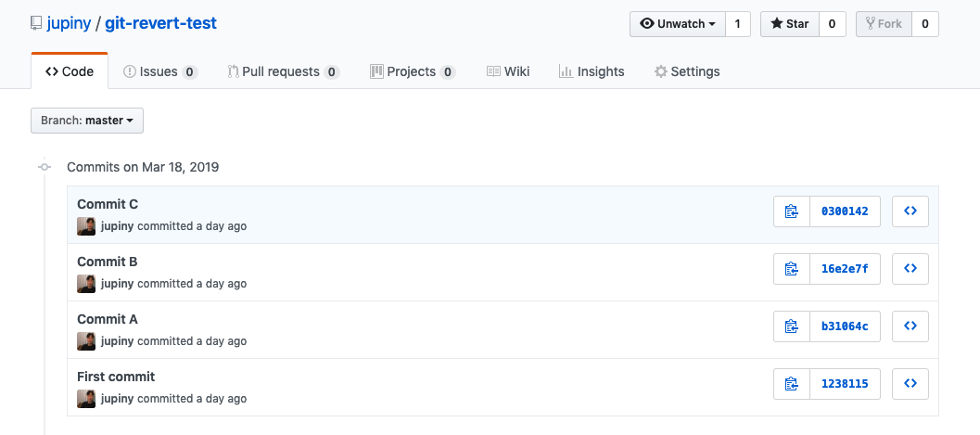
Task: Open git-revert-test repository link
Action: pos(160,24)
